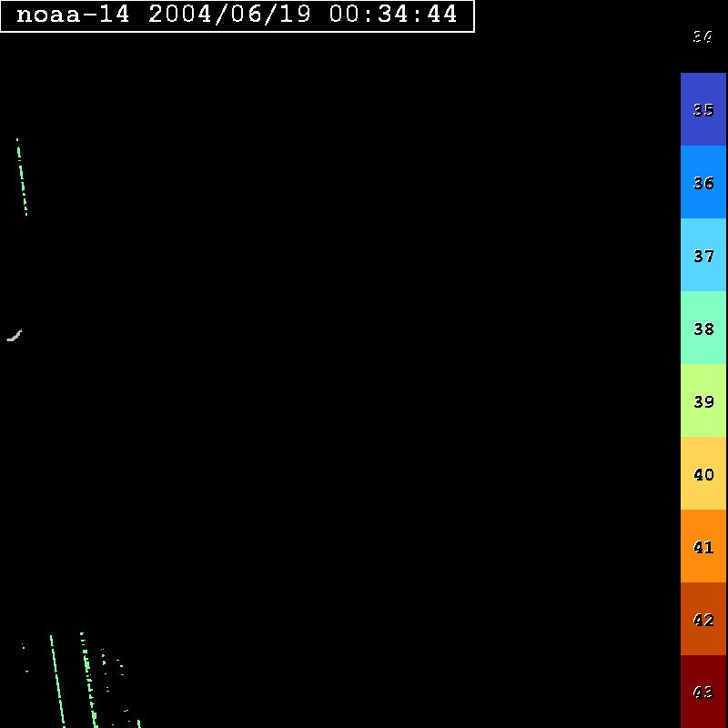Click the dotted green streak at the bottom
The image size is (728, 728).
(x=88, y=678)
